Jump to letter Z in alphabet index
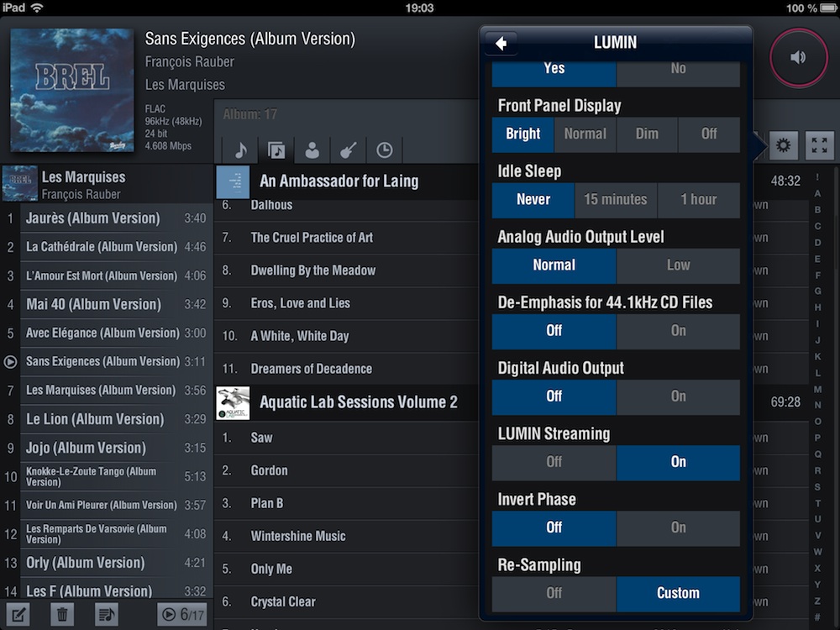The height and width of the screenshot is (630, 840). 817,601
